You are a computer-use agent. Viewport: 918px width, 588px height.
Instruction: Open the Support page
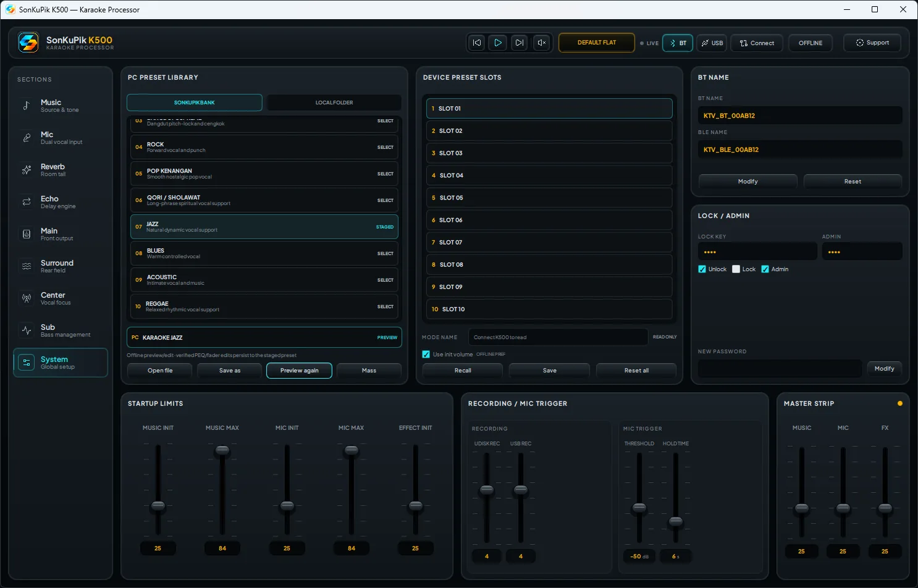click(872, 43)
